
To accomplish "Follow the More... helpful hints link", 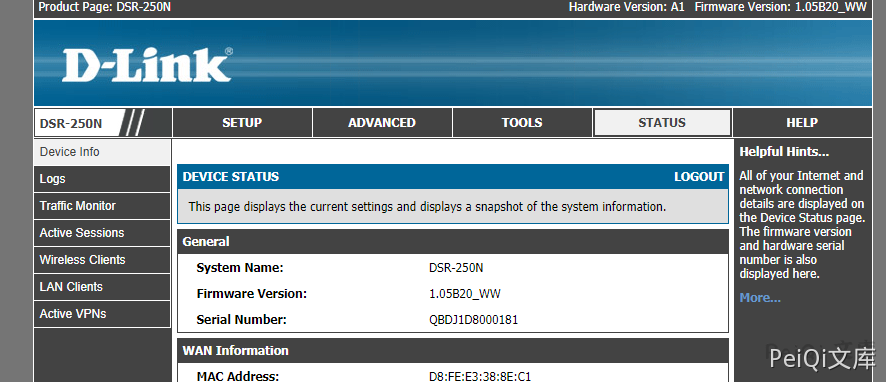I will tap(760, 298).
